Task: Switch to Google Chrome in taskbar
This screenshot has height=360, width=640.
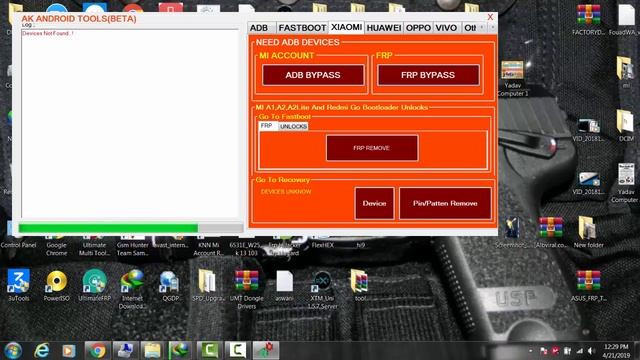Action: click(x=97, y=351)
